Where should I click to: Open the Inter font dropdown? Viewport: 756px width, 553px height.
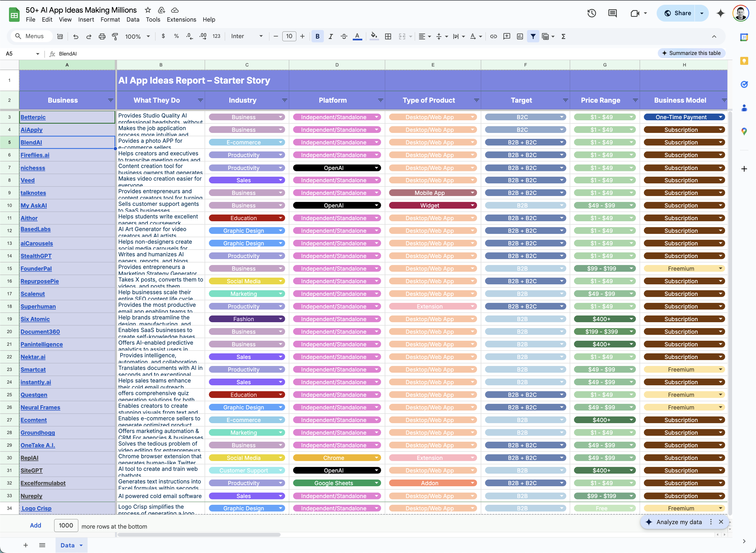click(x=247, y=36)
